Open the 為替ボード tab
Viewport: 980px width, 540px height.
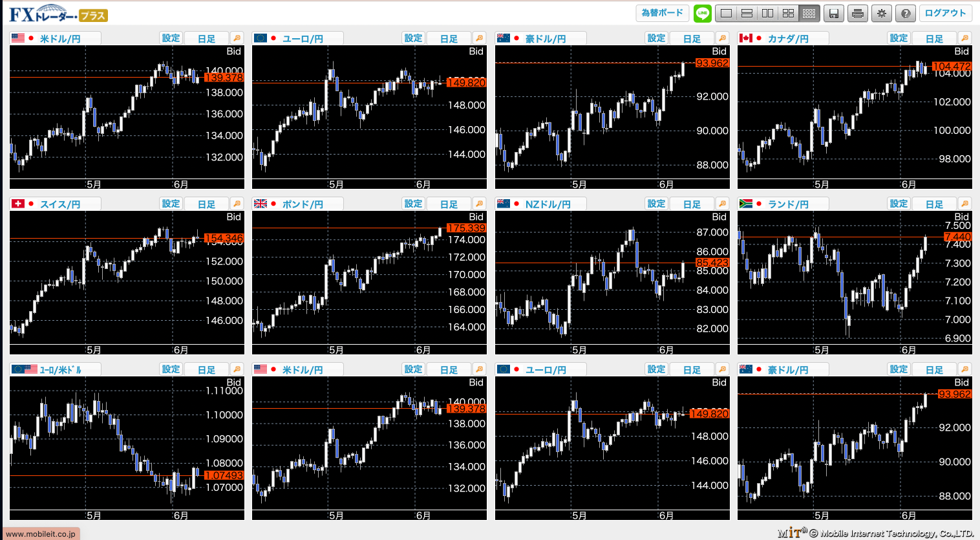point(662,13)
